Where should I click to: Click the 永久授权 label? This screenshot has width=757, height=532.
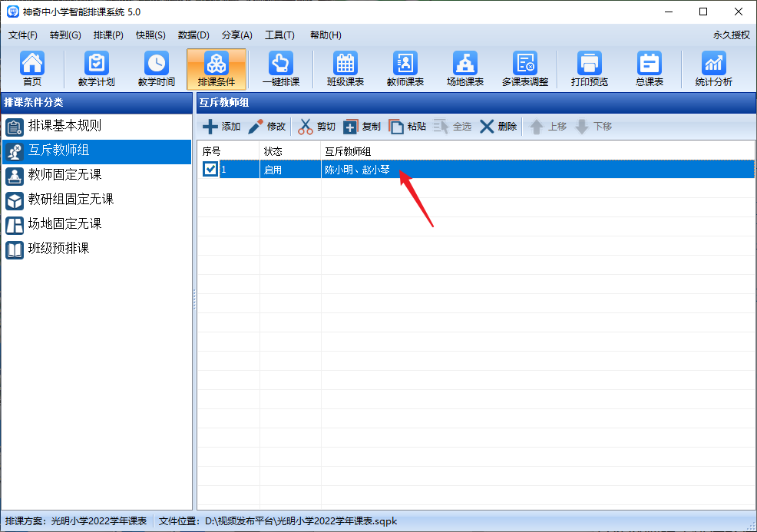[732, 35]
